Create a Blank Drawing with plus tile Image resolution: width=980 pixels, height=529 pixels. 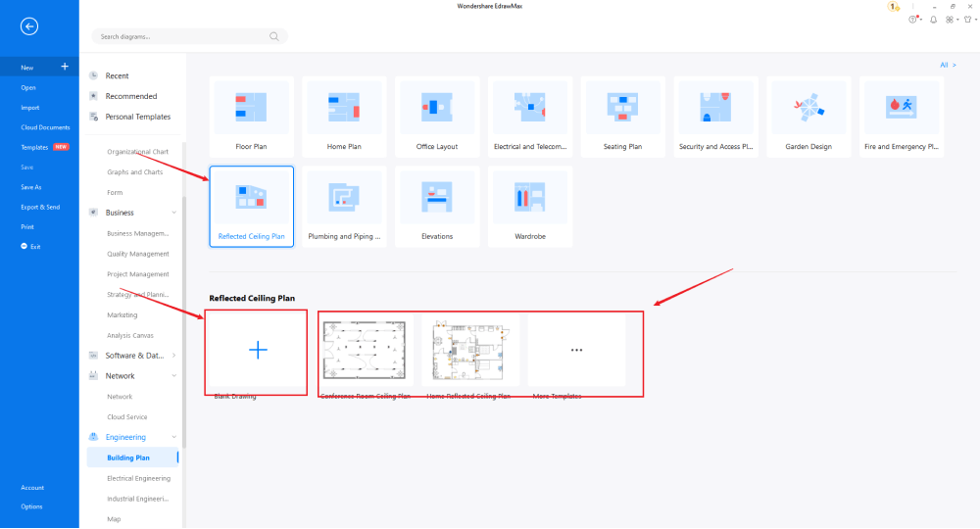tap(258, 350)
